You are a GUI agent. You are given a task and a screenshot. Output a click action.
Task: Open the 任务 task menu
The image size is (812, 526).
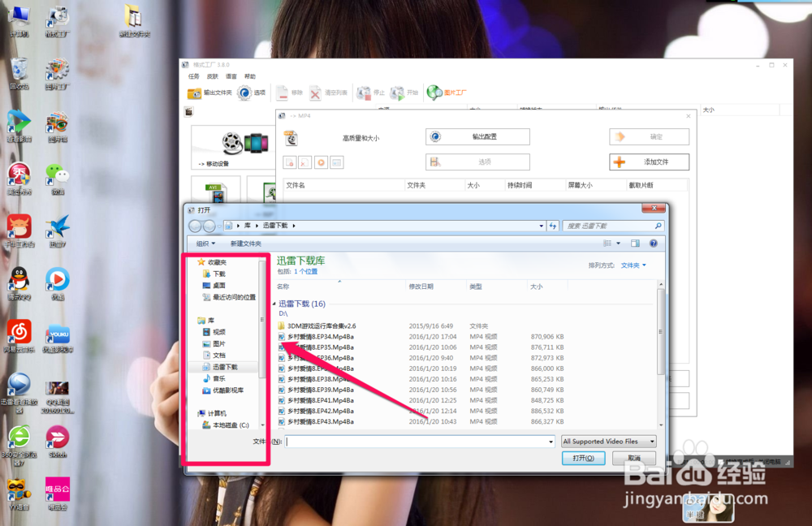coord(194,76)
